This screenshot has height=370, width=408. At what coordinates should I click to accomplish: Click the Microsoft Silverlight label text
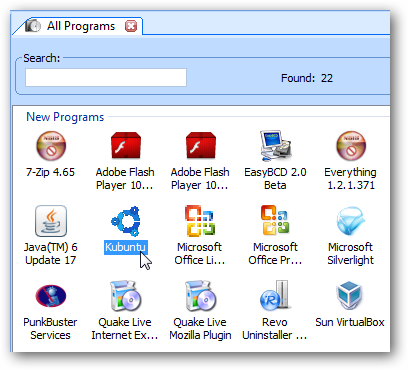tap(351, 254)
